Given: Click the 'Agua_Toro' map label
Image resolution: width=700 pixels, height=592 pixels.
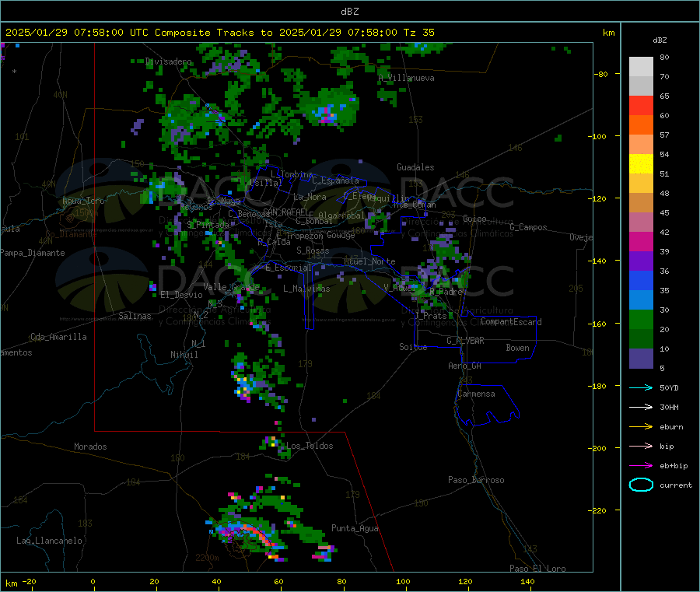Looking at the screenshot, I should [83, 201].
